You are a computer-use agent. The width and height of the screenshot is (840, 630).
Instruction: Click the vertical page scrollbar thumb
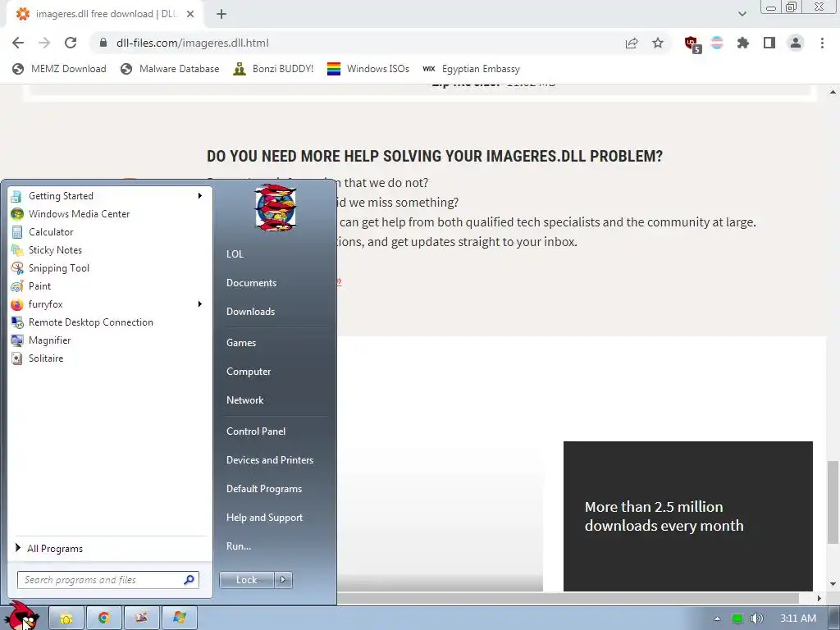click(x=833, y=502)
